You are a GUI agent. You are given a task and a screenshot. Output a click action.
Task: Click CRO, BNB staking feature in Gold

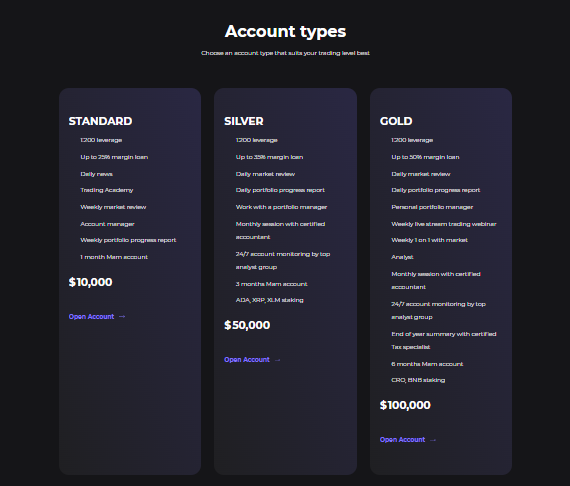tap(418, 380)
